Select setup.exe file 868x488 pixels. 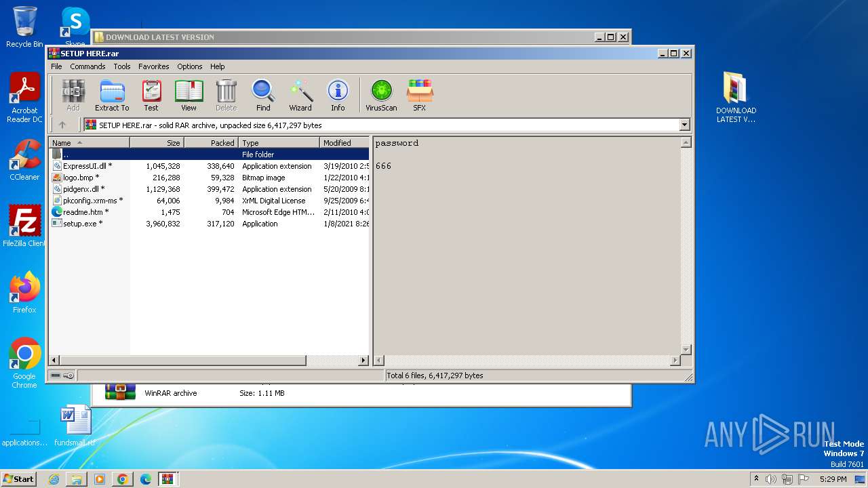209,224
